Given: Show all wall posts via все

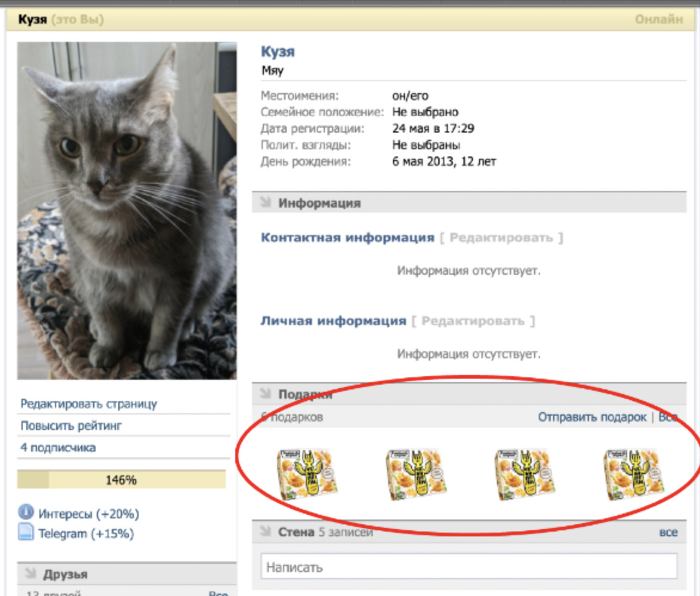Looking at the screenshot, I should [668, 532].
